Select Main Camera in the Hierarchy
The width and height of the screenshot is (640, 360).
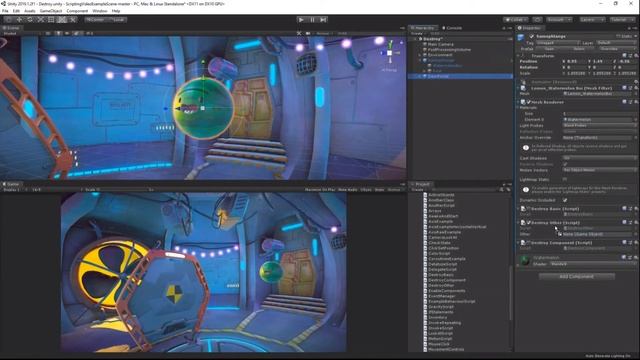[x=440, y=44]
